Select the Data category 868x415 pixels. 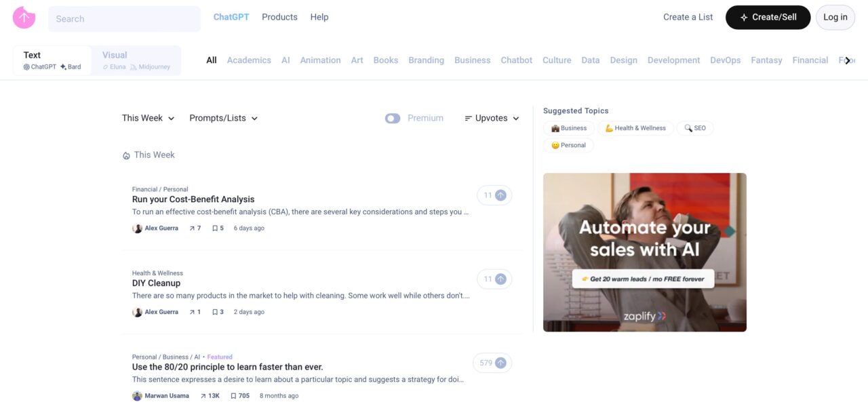[591, 60]
